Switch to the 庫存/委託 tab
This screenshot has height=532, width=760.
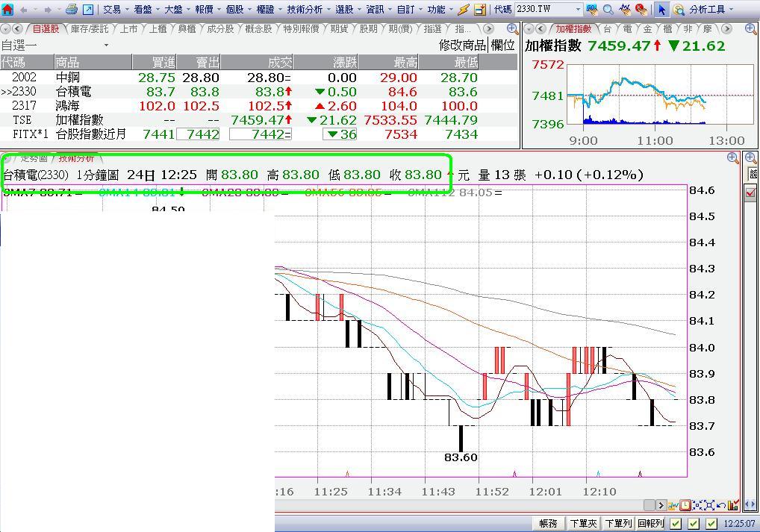[90, 29]
